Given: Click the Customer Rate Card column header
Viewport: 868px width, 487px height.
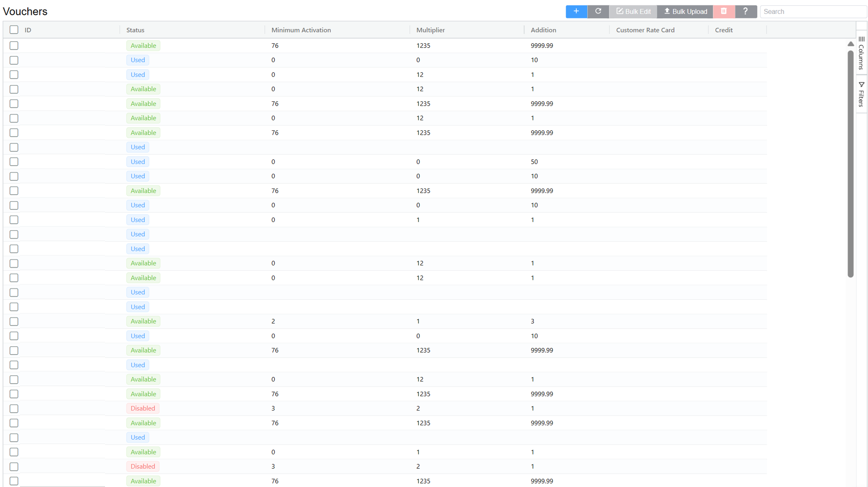Looking at the screenshot, I should click(645, 30).
